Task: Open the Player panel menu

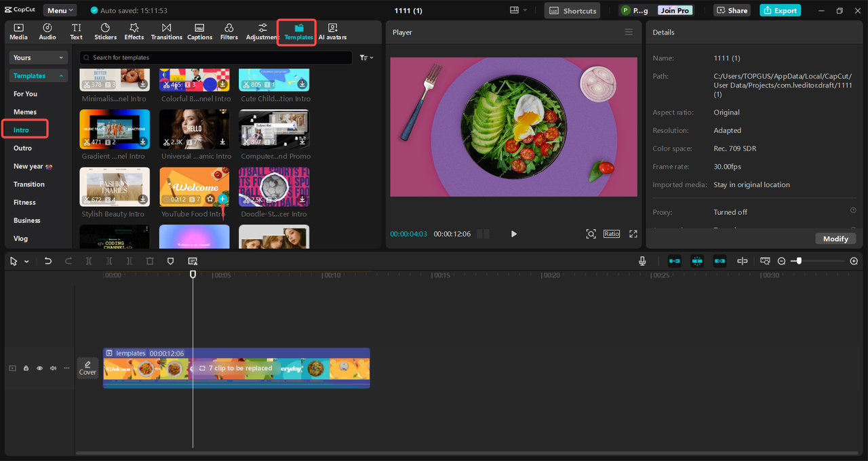Action: (629, 32)
